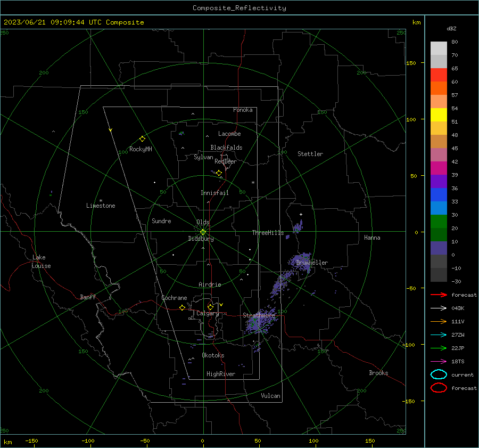Click the Strathmore city label
Screen dimensions: 479x448
pyautogui.click(x=259, y=315)
